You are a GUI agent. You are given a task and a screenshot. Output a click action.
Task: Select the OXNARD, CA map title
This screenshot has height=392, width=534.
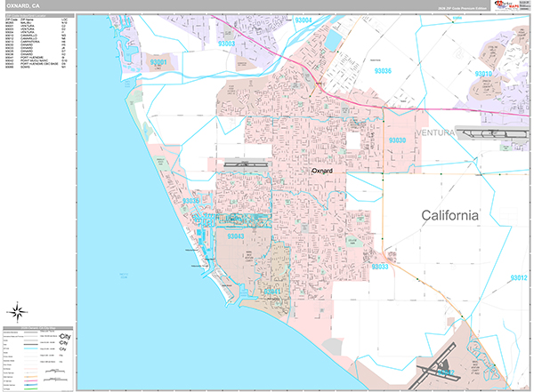coord(22,5)
